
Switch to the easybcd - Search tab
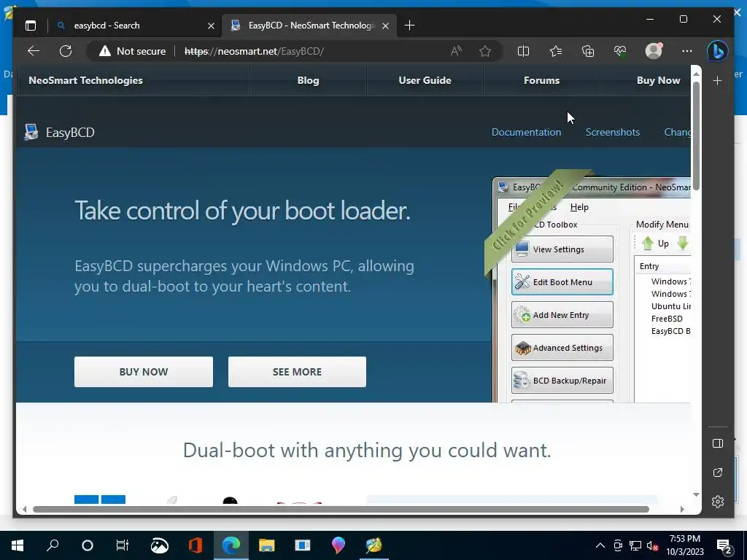point(135,26)
